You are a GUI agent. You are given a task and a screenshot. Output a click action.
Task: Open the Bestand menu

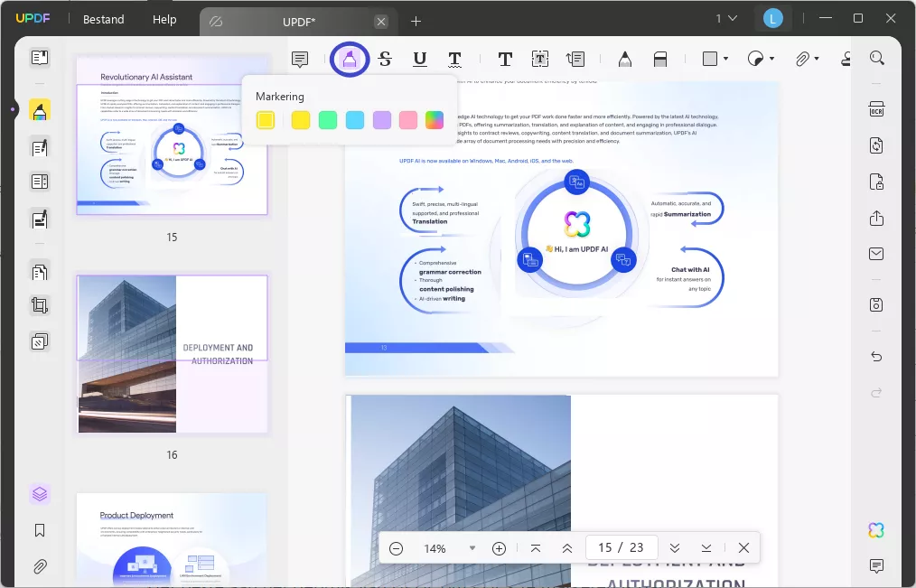pyautogui.click(x=103, y=19)
